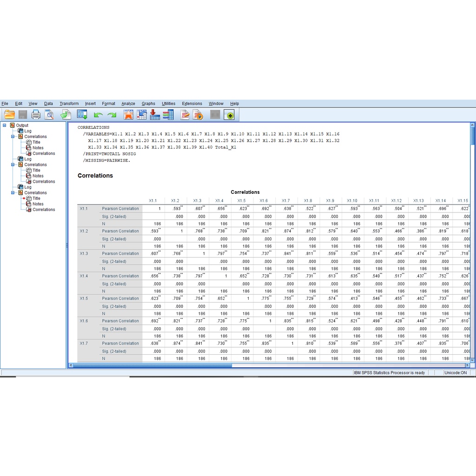Click the Redo green arrow
The width and height of the screenshot is (476, 476).
pos(112,115)
